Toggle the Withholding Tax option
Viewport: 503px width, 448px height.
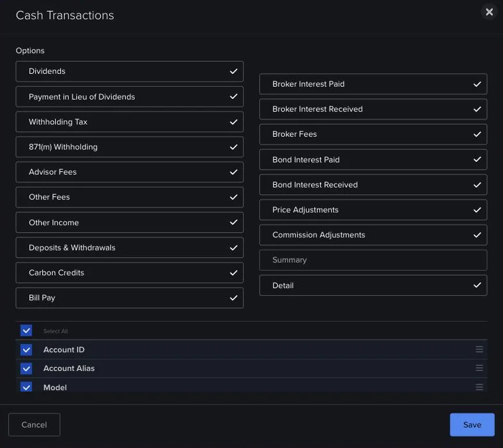pos(130,122)
